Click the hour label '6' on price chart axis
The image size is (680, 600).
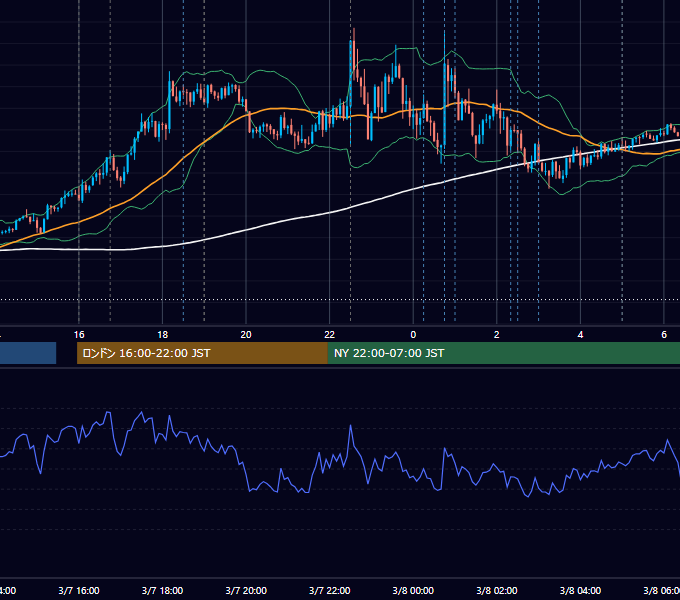coord(664,335)
